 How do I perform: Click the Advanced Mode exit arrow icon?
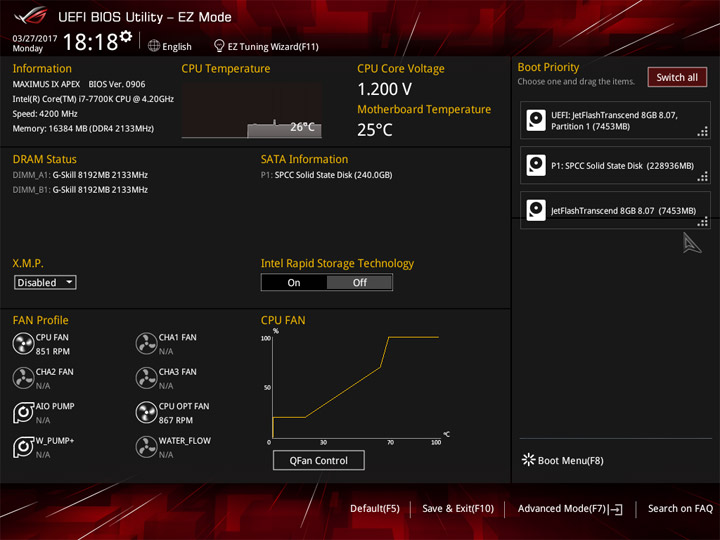[616, 509]
